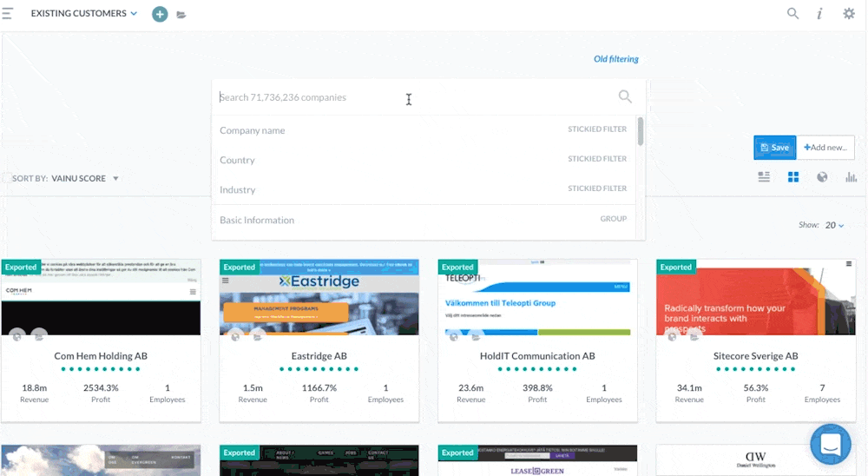
Task: Open the info icon in the top bar
Action: (819, 14)
